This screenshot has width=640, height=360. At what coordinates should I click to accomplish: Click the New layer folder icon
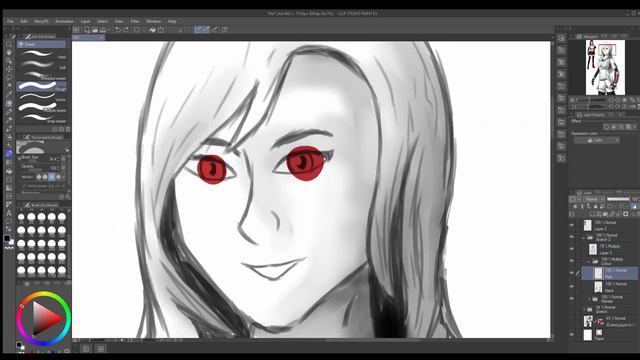(x=605, y=214)
